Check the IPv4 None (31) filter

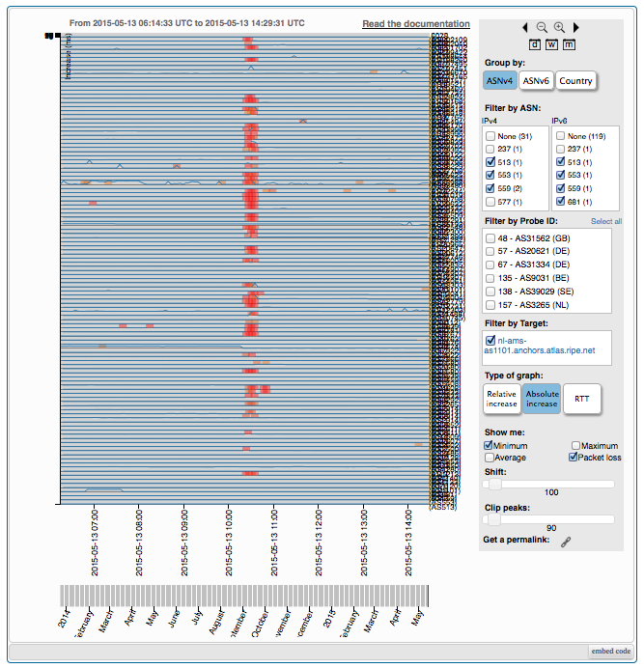tap(490, 136)
